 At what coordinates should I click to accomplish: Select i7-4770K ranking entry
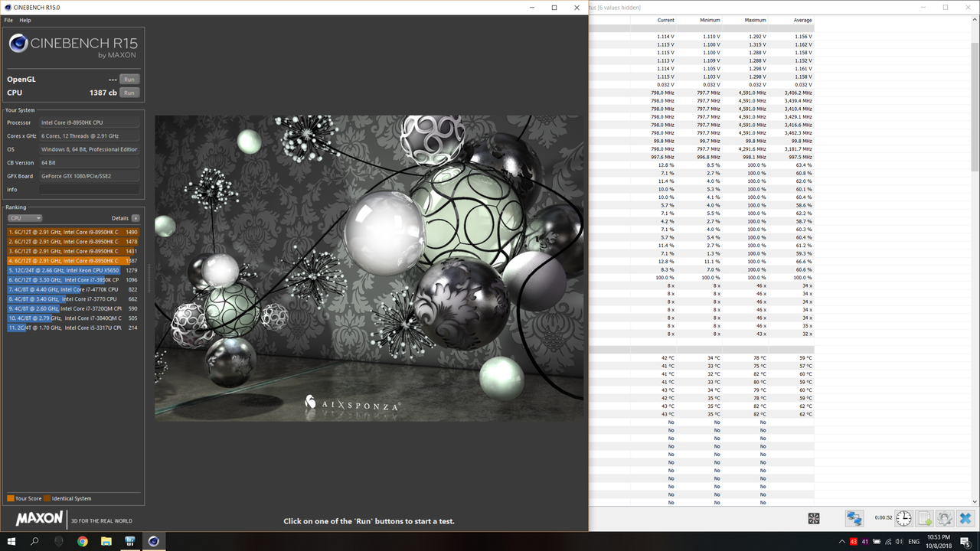click(73, 289)
